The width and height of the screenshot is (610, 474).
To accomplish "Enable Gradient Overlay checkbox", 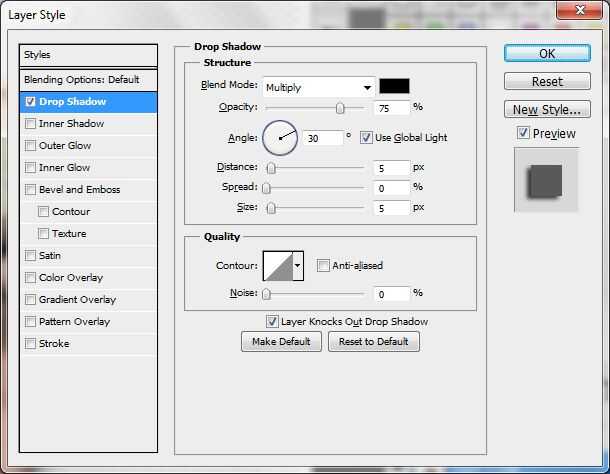I will click(x=30, y=300).
